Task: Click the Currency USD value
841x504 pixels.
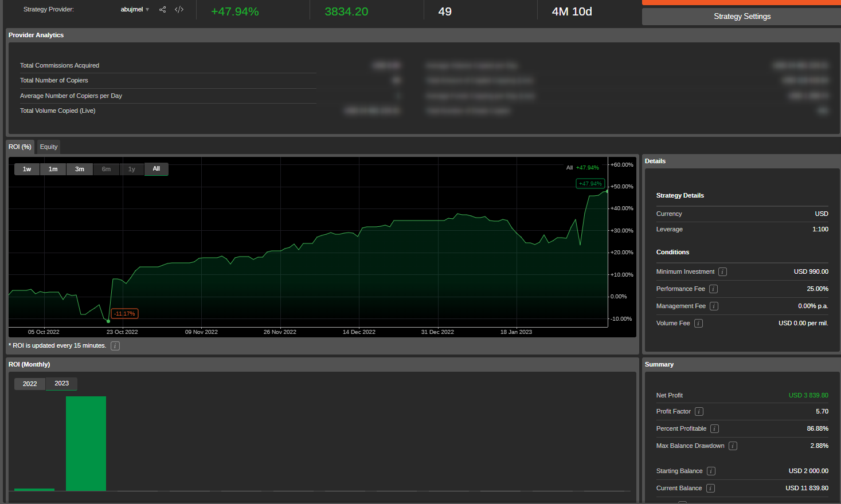Action: [822, 214]
